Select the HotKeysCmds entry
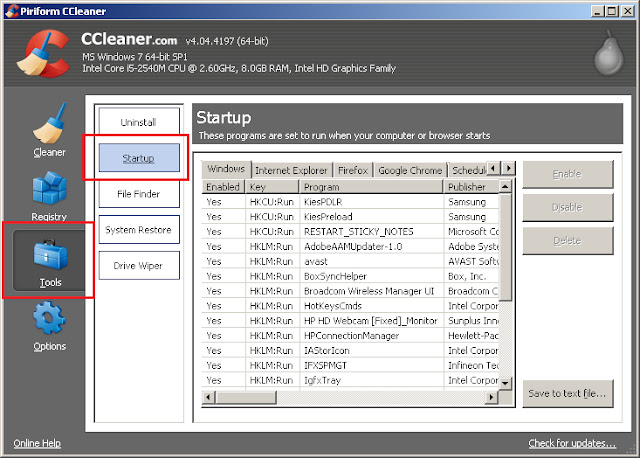This screenshot has height=458, width=640. (x=351, y=306)
